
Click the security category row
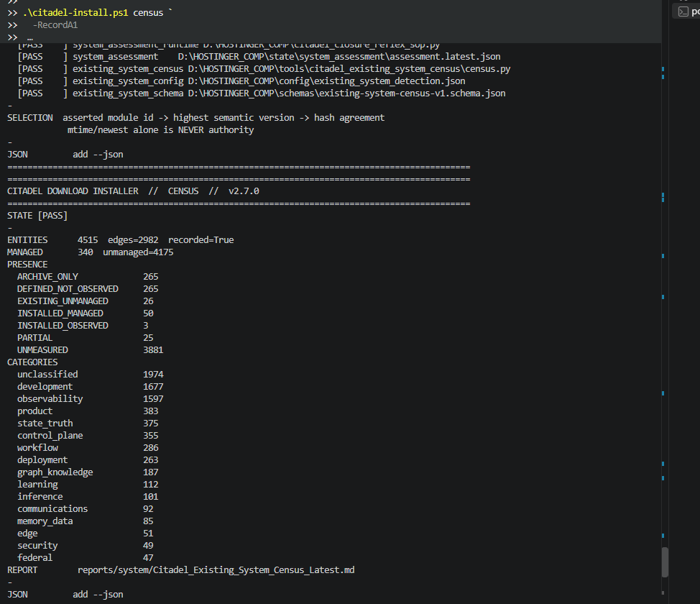point(86,546)
